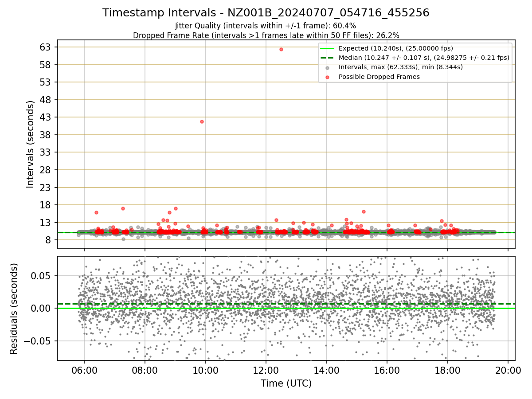Image resolution: width=532 pixels, height=399 pixels.
Task: Click the legend entry 'Expected (10.240s), (25.00000 fps)'
Action: (395, 48)
